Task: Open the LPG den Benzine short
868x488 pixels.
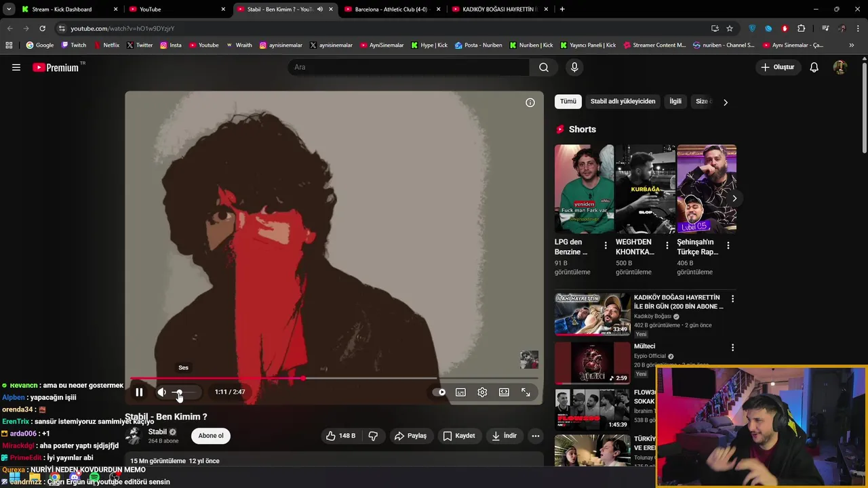Action: [x=584, y=189]
